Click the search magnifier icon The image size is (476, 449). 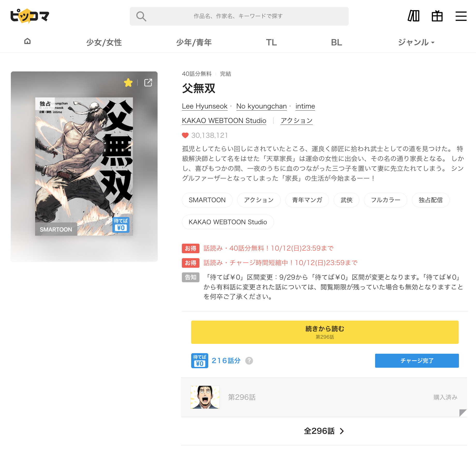point(141,16)
